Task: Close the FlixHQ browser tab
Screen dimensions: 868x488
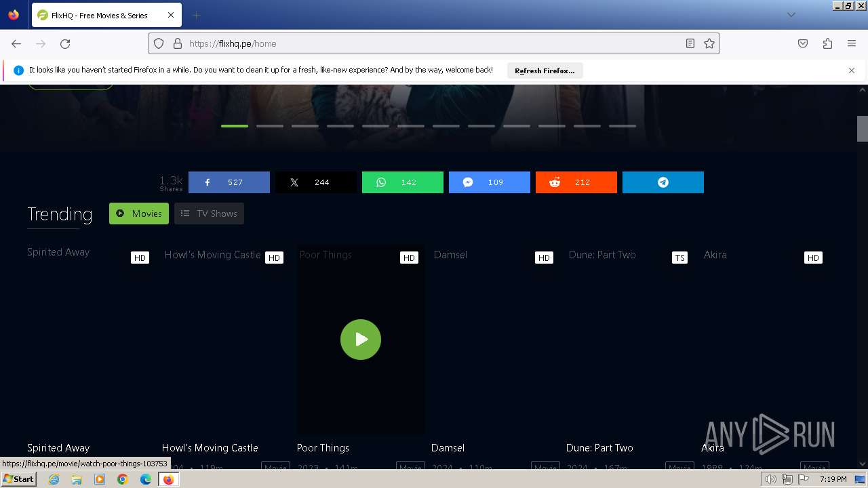Action: [171, 15]
